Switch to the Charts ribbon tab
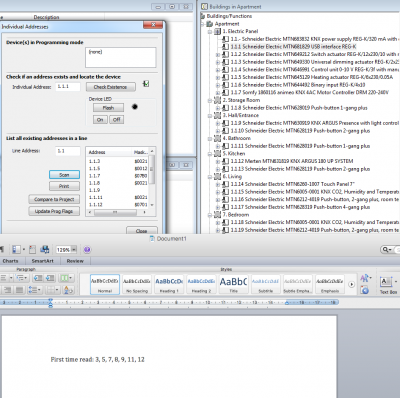Screen dimensions: 400x398 click(x=10, y=261)
